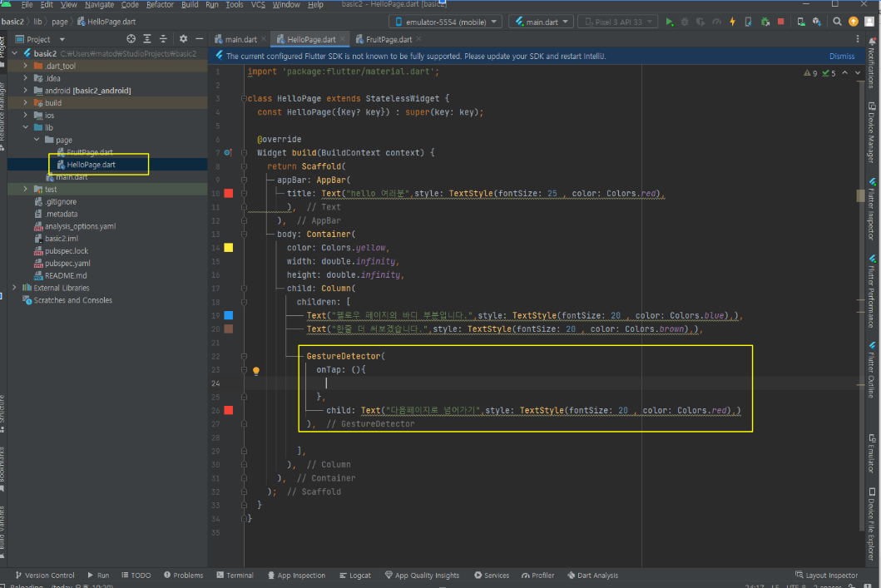This screenshot has height=588, width=881.
Task: Click the Attach debugger to process icon
Action: [x=765, y=22]
